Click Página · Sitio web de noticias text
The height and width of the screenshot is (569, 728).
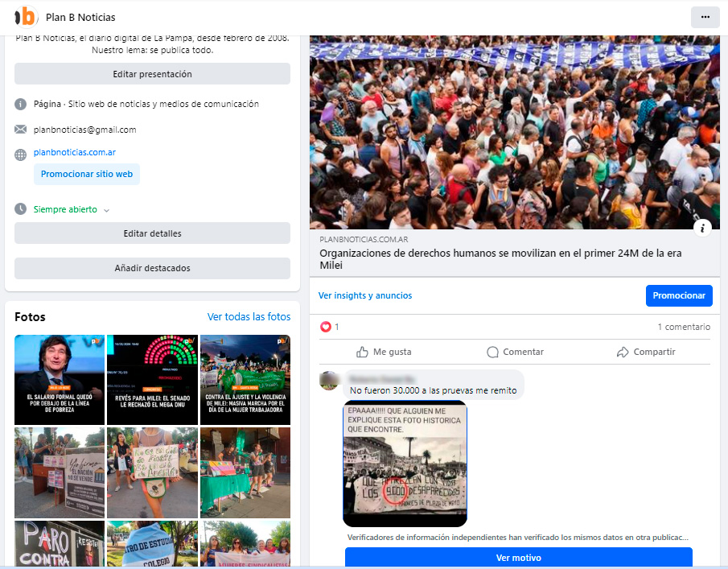(146, 104)
